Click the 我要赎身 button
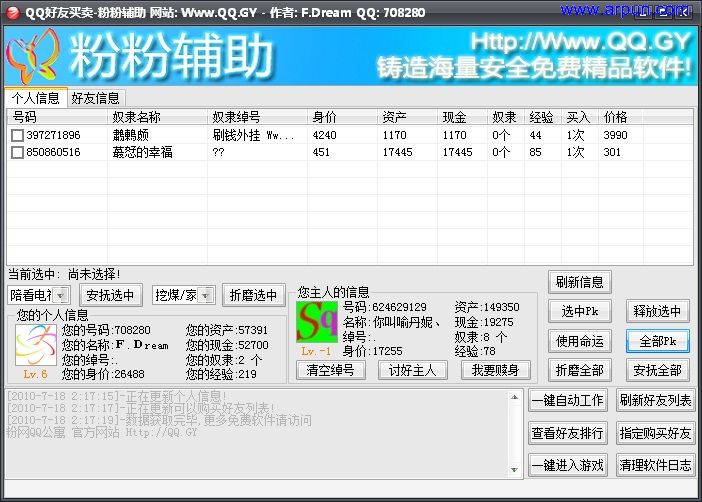This screenshot has height=502, width=702. click(496, 370)
